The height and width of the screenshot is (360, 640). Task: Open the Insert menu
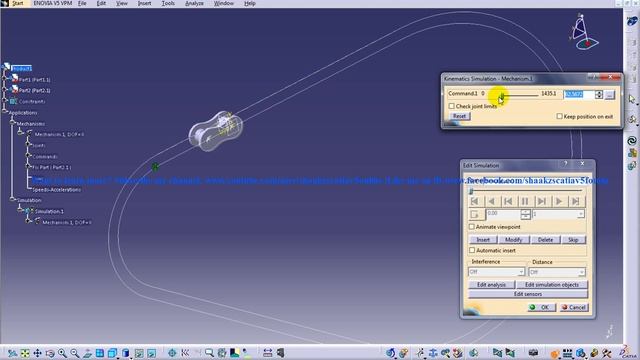coord(144,3)
